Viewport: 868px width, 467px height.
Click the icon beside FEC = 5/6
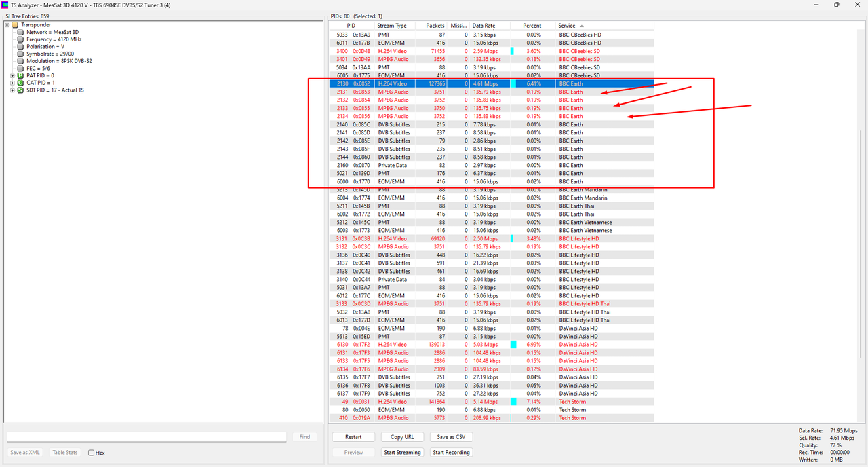click(21, 69)
